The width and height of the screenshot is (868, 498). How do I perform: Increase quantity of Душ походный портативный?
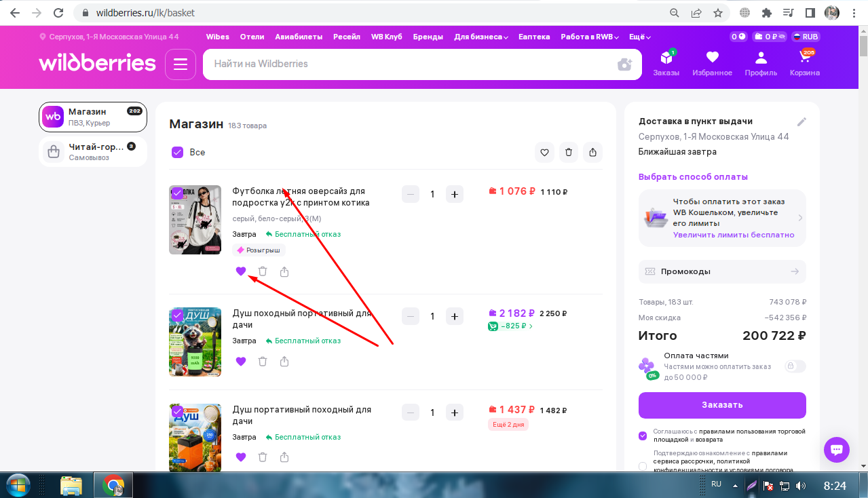pyautogui.click(x=455, y=316)
